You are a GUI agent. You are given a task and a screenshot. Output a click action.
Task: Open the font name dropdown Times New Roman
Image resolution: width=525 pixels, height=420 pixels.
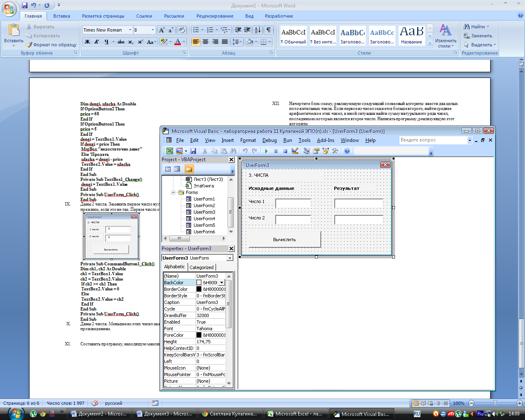130,30
